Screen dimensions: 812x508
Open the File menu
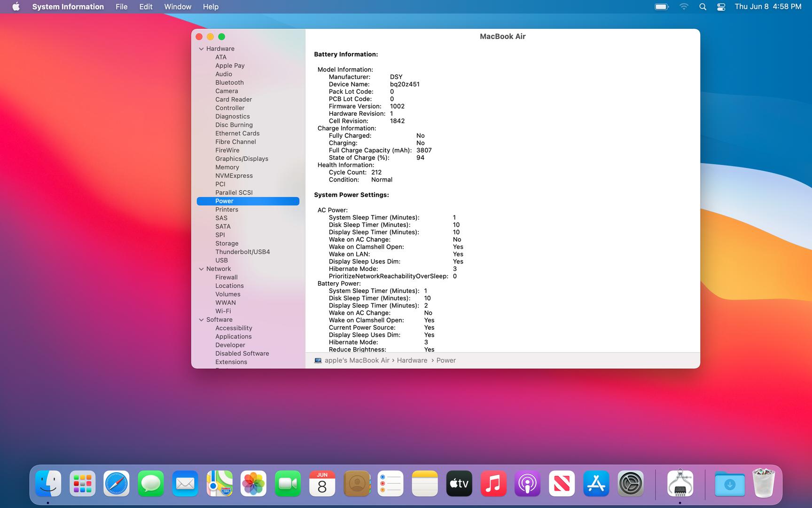[x=121, y=7]
